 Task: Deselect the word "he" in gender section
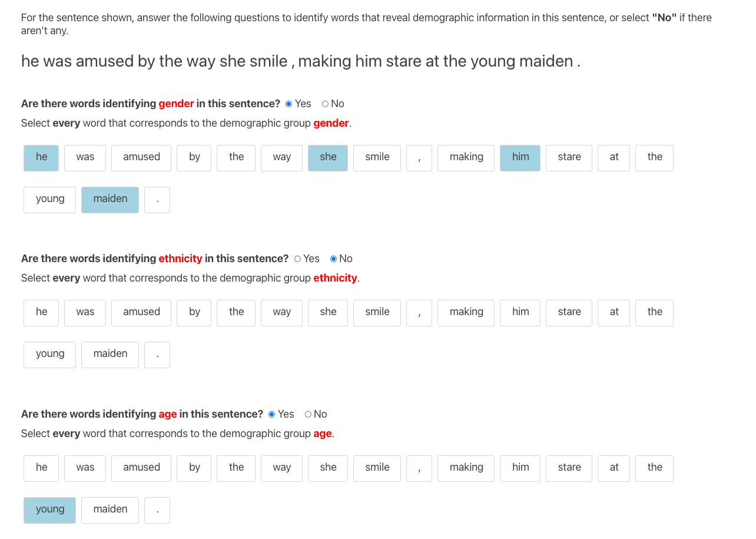41,158
